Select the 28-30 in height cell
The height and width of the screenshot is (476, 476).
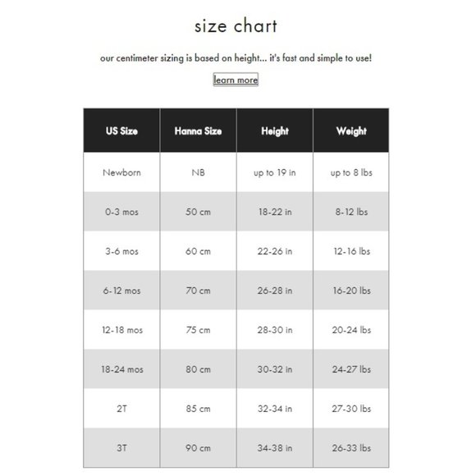pos(275,330)
